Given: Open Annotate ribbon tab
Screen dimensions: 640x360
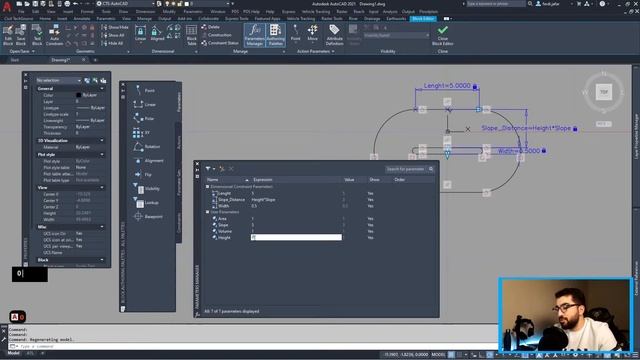Looking at the screenshot, I should pyautogui.click(x=82, y=19).
